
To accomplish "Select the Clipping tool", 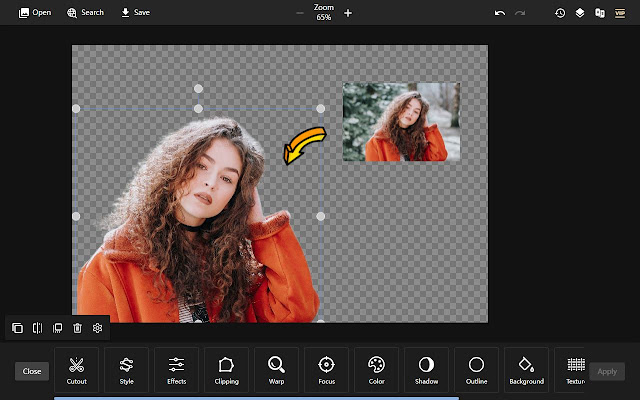I will tap(227, 370).
